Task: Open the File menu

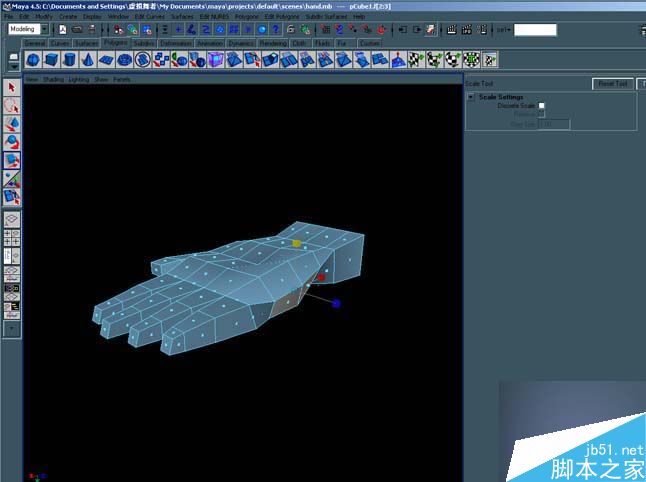Action: click(x=9, y=16)
